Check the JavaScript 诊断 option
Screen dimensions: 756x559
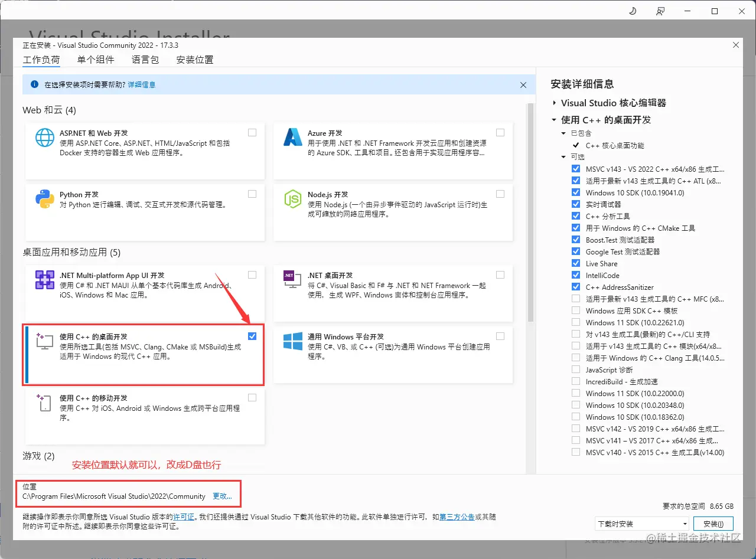coord(576,370)
